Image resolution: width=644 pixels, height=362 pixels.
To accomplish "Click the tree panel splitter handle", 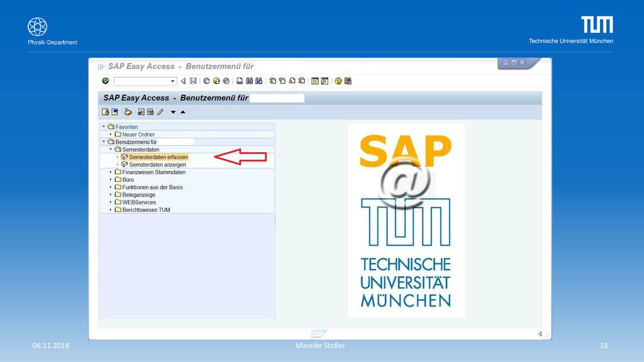I will [275, 221].
